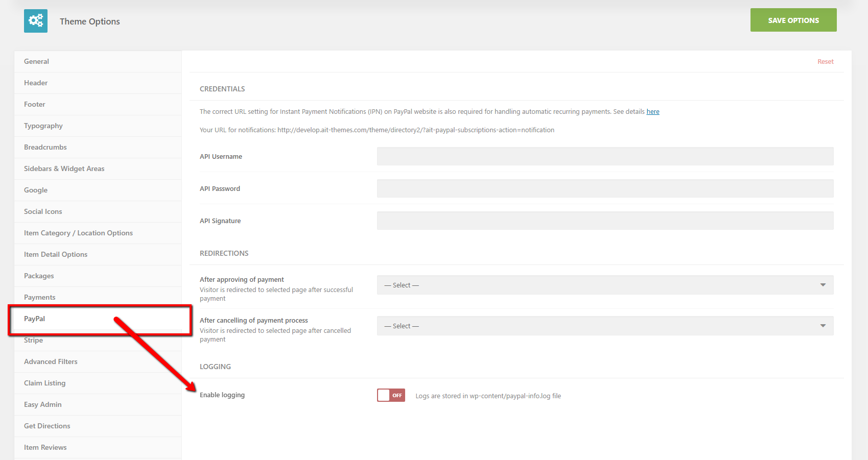Click the CREDENTIALS section heading
The width and height of the screenshot is (868, 460).
(x=222, y=89)
